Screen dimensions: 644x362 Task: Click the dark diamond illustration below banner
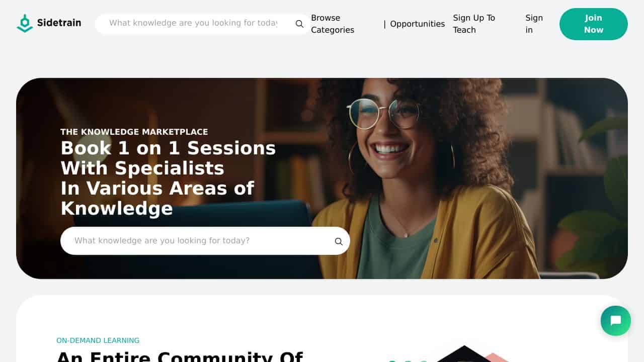pyautogui.click(x=464, y=354)
